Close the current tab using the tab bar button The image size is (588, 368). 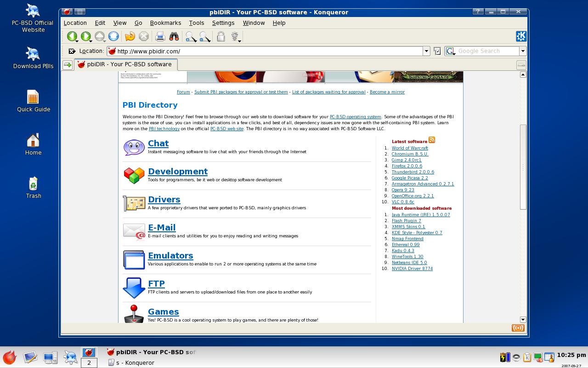coord(521,65)
